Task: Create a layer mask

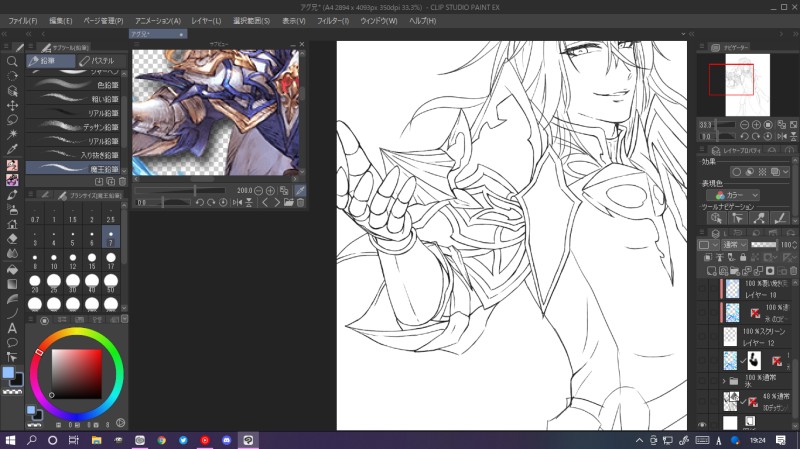Action: point(770,271)
